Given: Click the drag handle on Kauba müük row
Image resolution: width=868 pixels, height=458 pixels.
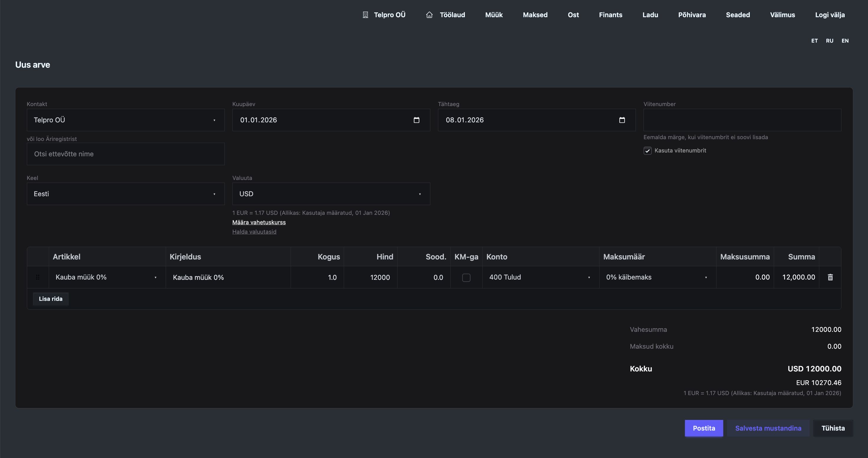Looking at the screenshot, I should [38, 277].
